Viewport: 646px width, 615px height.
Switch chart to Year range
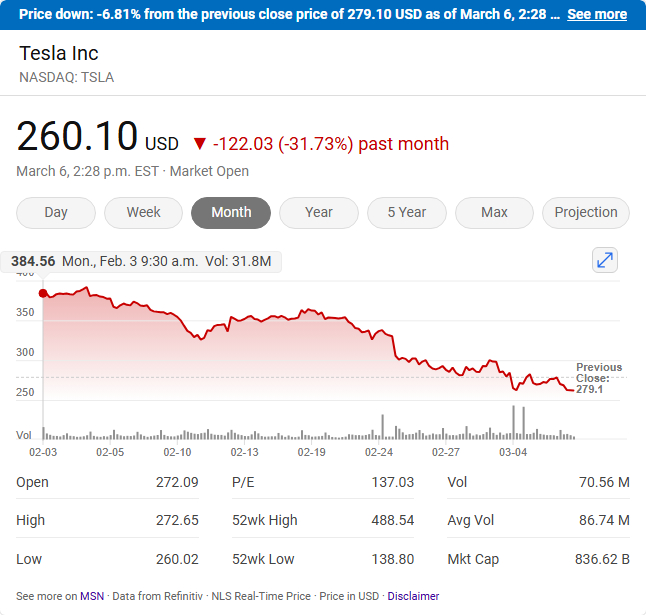319,212
